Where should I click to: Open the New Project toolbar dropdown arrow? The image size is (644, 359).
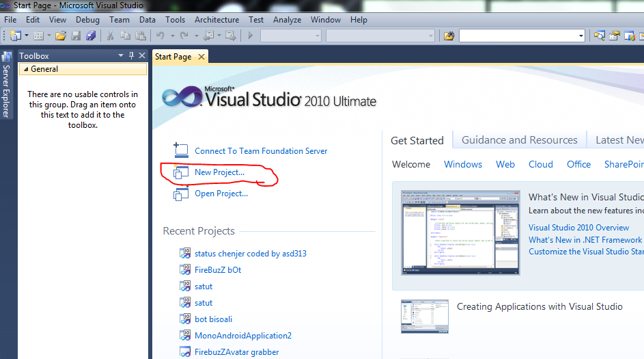point(27,36)
